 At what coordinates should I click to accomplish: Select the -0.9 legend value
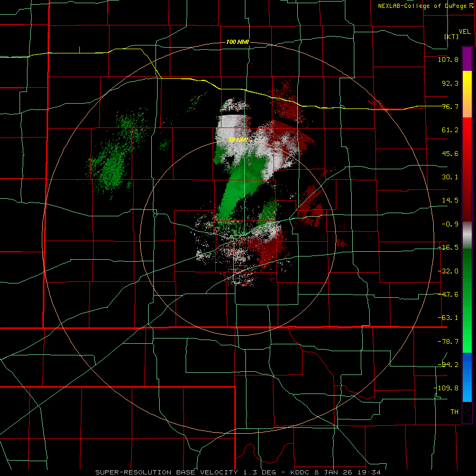[x=450, y=224]
